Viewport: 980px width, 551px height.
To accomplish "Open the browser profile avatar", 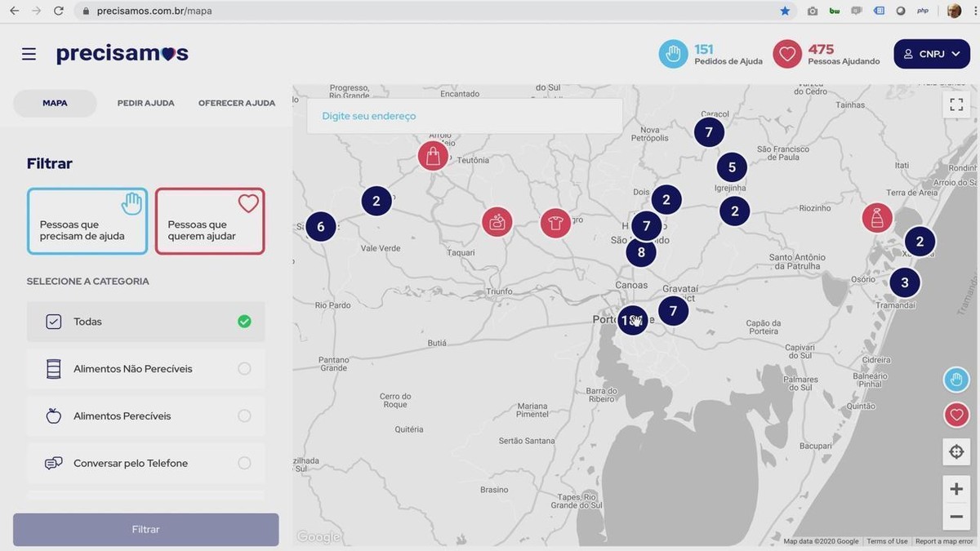I will (954, 11).
